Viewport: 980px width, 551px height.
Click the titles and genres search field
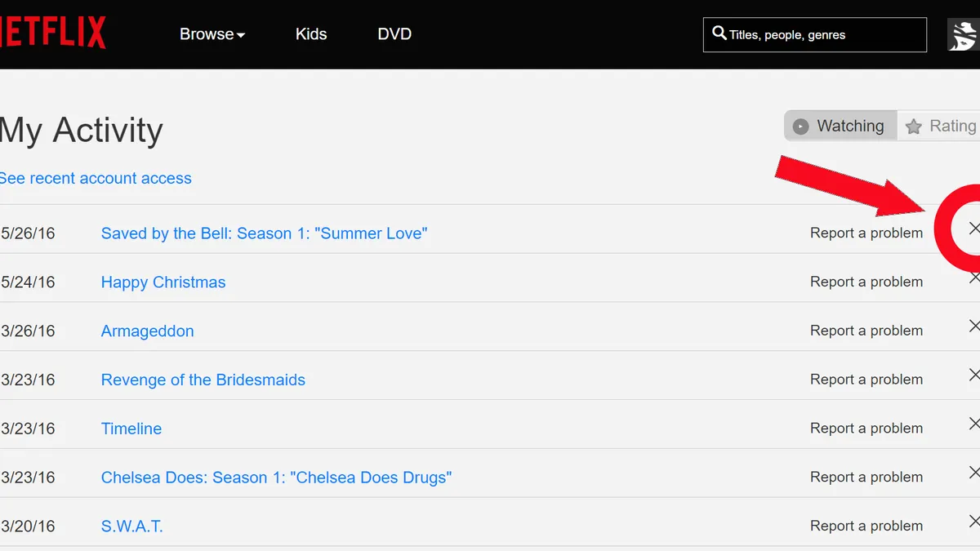pyautogui.click(x=814, y=34)
